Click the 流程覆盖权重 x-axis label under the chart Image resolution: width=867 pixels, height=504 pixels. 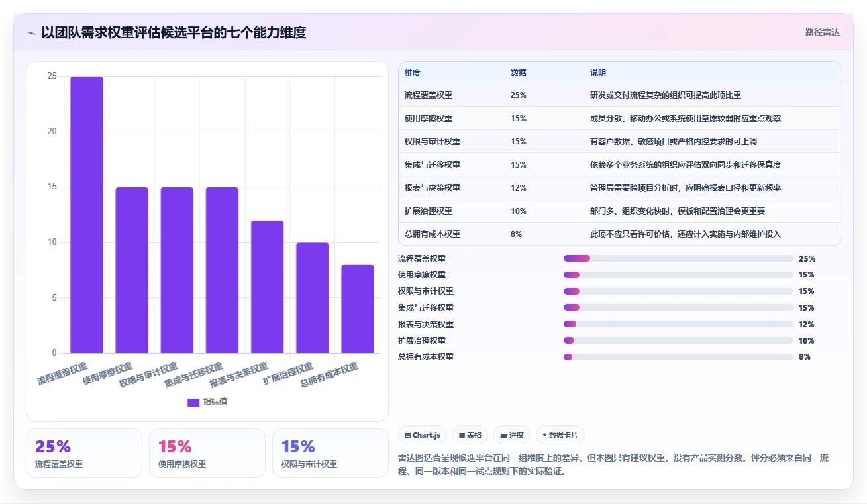(62, 374)
